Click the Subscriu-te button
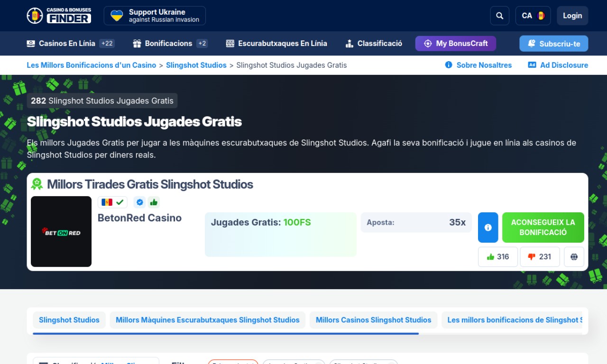The image size is (607, 364). (x=553, y=44)
